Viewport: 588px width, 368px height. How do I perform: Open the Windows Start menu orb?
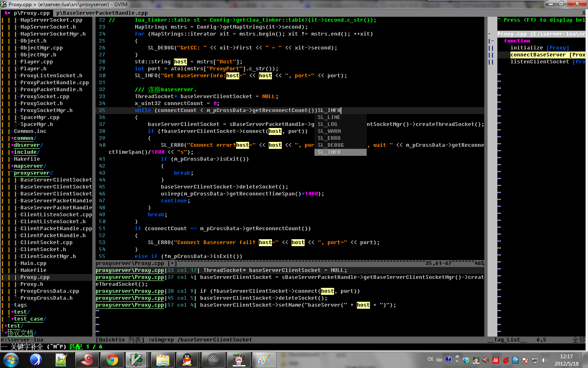coord(11,360)
